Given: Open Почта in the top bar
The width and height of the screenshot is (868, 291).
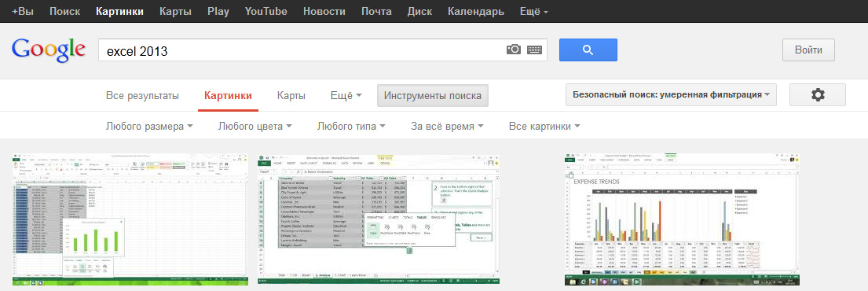Looking at the screenshot, I should (376, 11).
